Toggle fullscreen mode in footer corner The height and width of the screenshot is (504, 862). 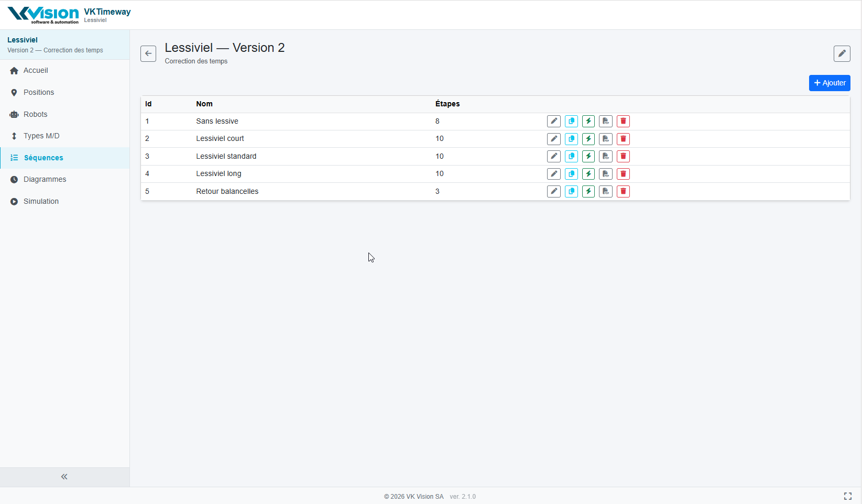pos(847,496)
